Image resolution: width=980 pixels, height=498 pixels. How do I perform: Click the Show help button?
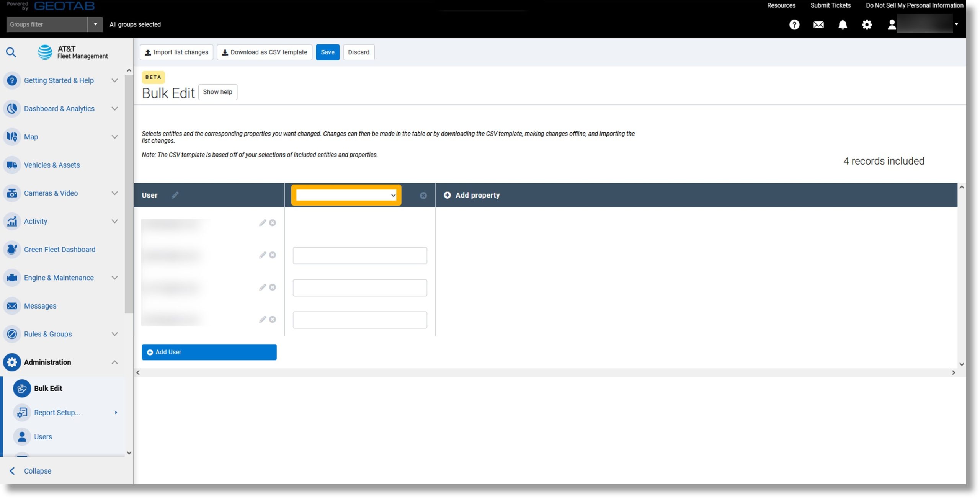(217, 92)
